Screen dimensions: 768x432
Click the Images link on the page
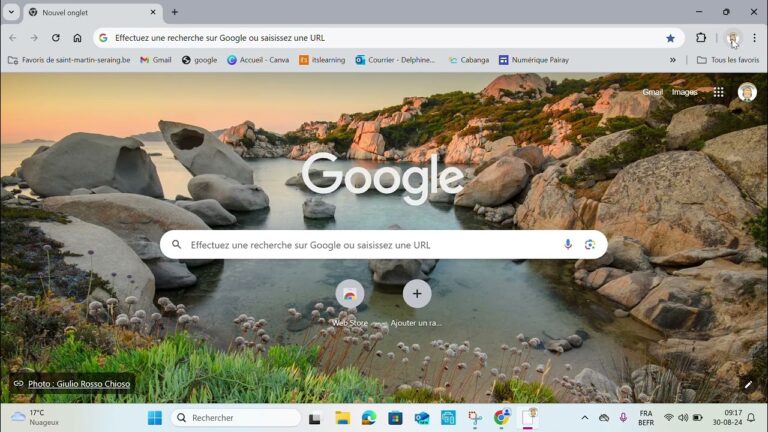[684, 92]
